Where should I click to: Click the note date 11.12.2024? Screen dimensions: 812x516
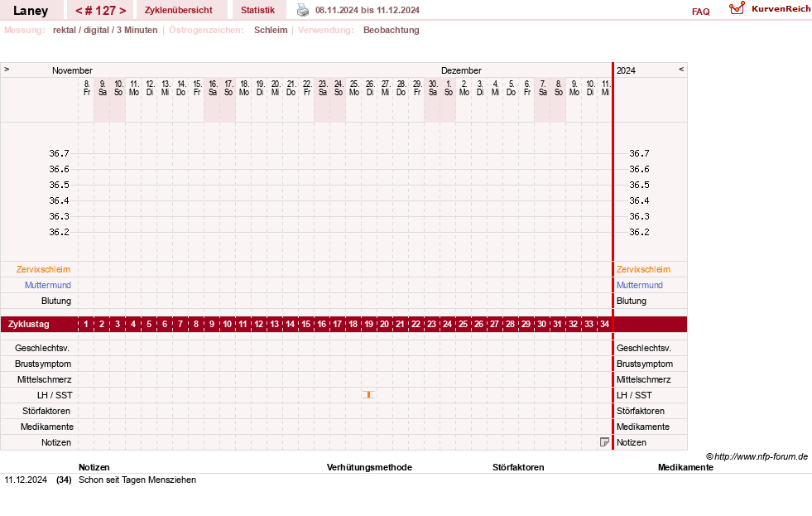[26, 480]
